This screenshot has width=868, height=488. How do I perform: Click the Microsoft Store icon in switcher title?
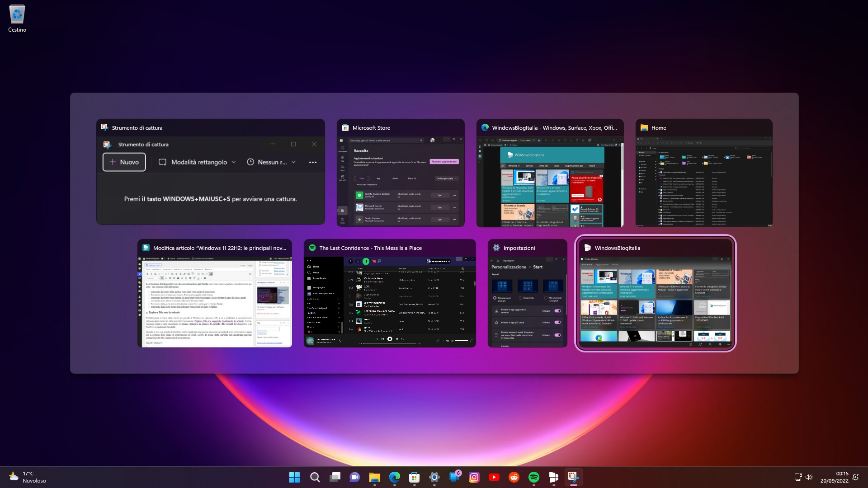(x=345, y=127)
